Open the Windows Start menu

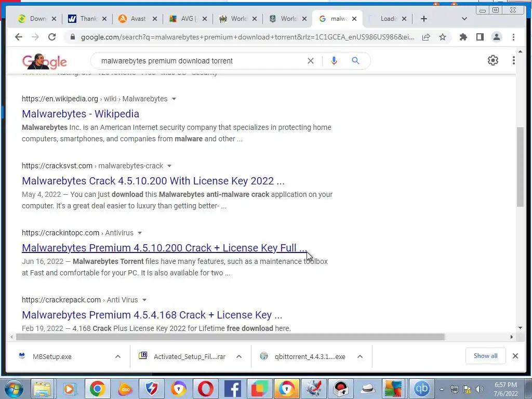(14, 389)
